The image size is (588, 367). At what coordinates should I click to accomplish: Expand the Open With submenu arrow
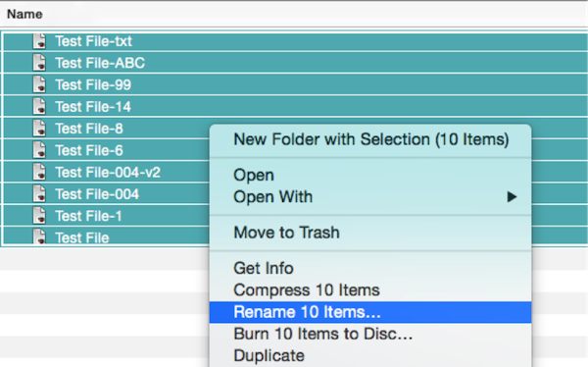click(512, 197)
